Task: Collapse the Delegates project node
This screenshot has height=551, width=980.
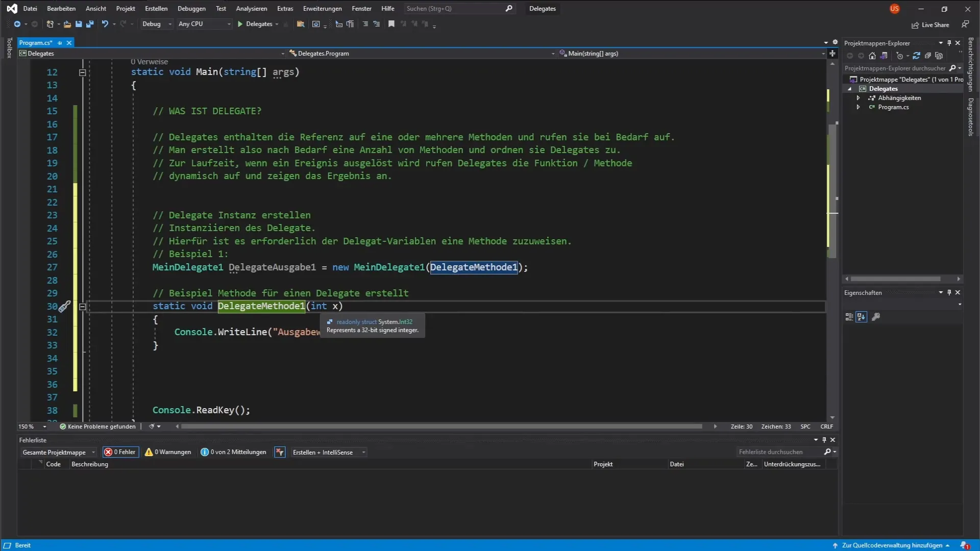Action: point(850,89)
